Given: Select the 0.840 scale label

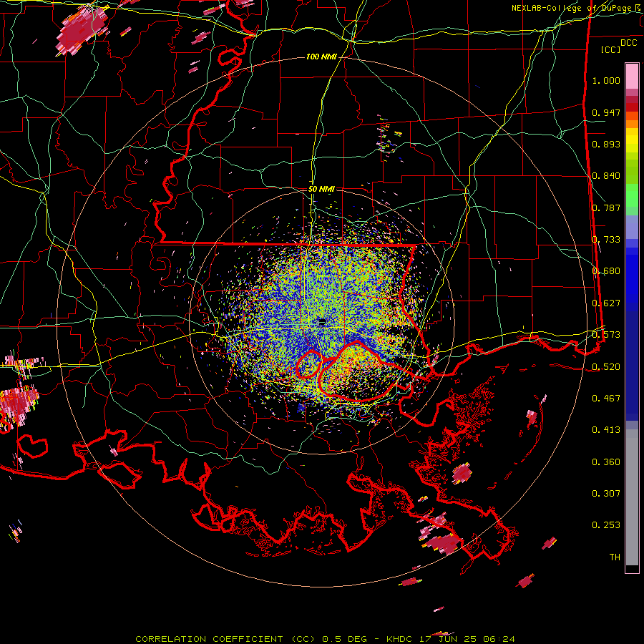Looking at the screenshot, I should tap(606, 176).
